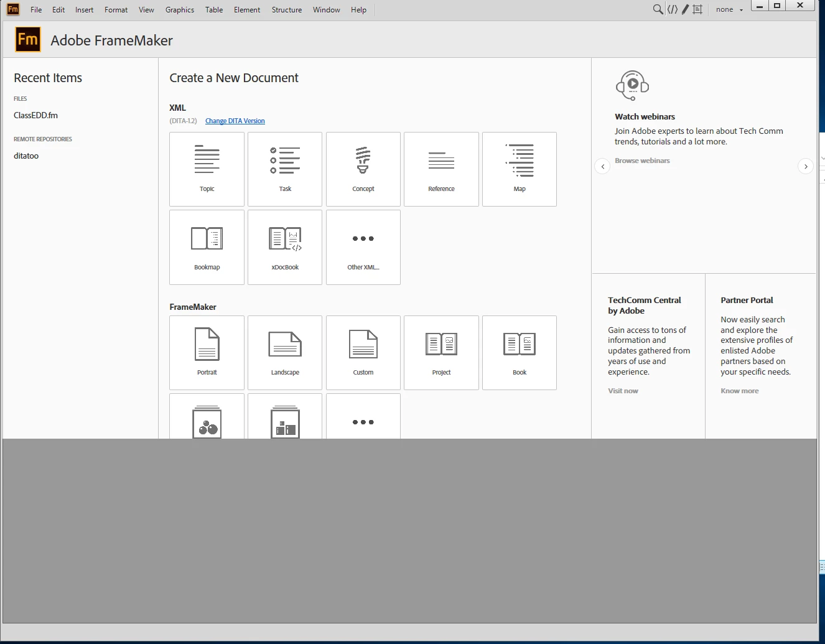Viewport: 825px width, 644px height.
Task: Click the large Fm logo in welcome header
Action: click(28, 40)
